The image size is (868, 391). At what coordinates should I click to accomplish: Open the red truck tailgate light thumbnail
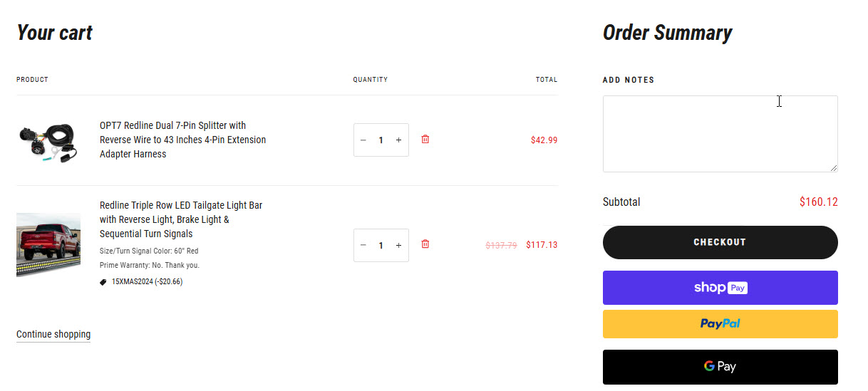[x=48, y=245]
